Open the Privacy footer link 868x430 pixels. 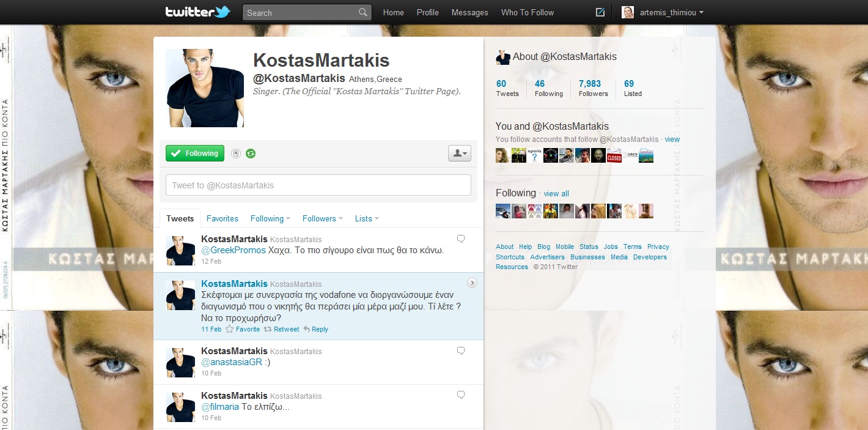[x=658, y=247]
